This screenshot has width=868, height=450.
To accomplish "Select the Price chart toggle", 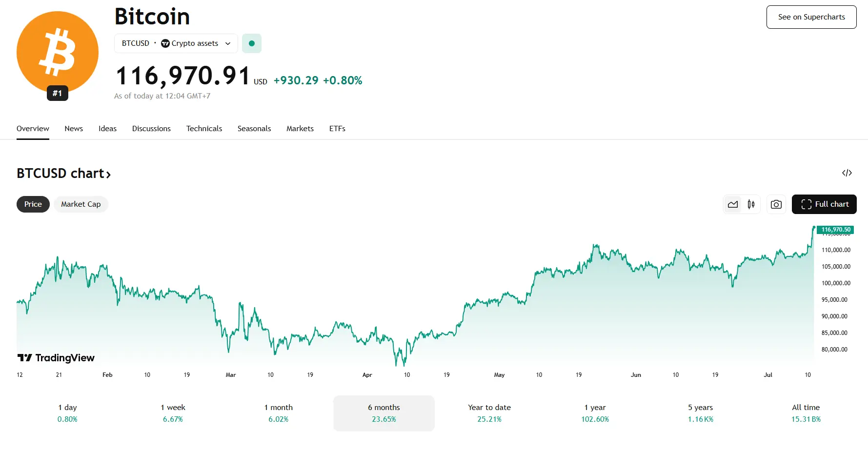I will pos(33,204).
